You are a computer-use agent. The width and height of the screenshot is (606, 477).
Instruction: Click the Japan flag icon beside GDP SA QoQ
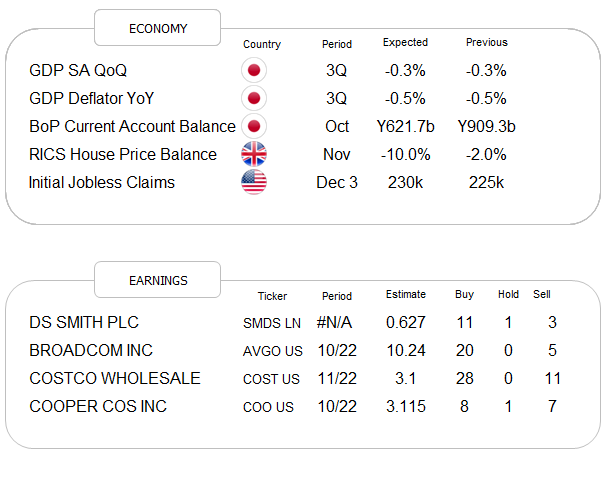tap(254, 70)
